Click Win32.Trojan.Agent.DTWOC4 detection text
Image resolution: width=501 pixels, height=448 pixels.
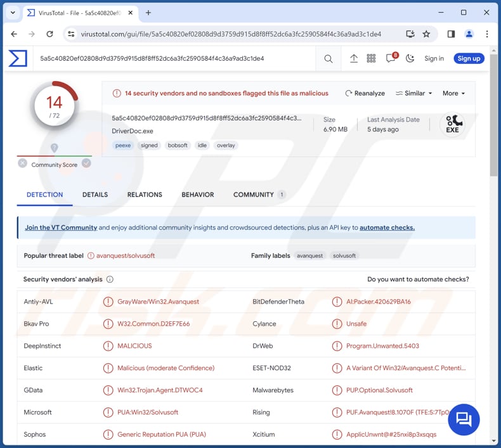160,390
